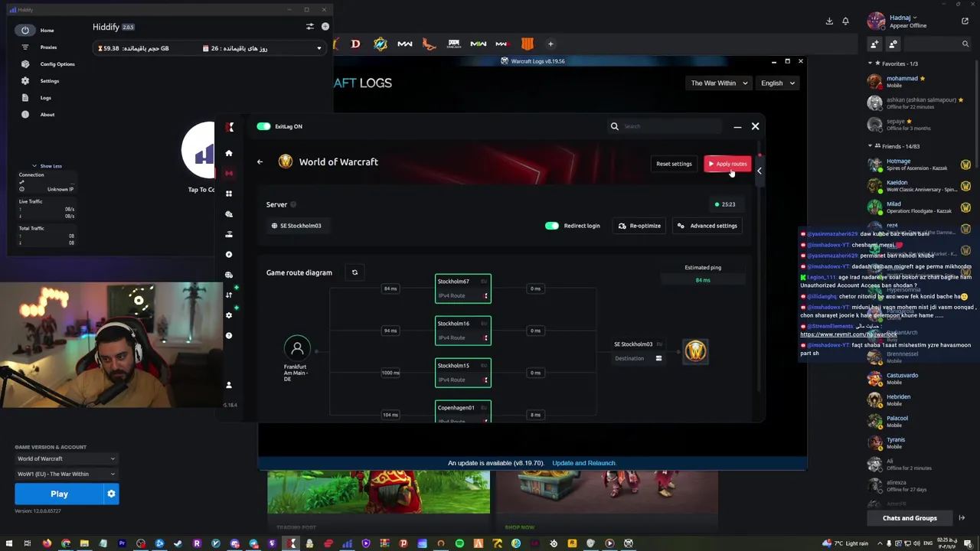Open Hiddify About page
This screenshot has height=551, width=980.
pyautogui.click(x=47, y=115)
